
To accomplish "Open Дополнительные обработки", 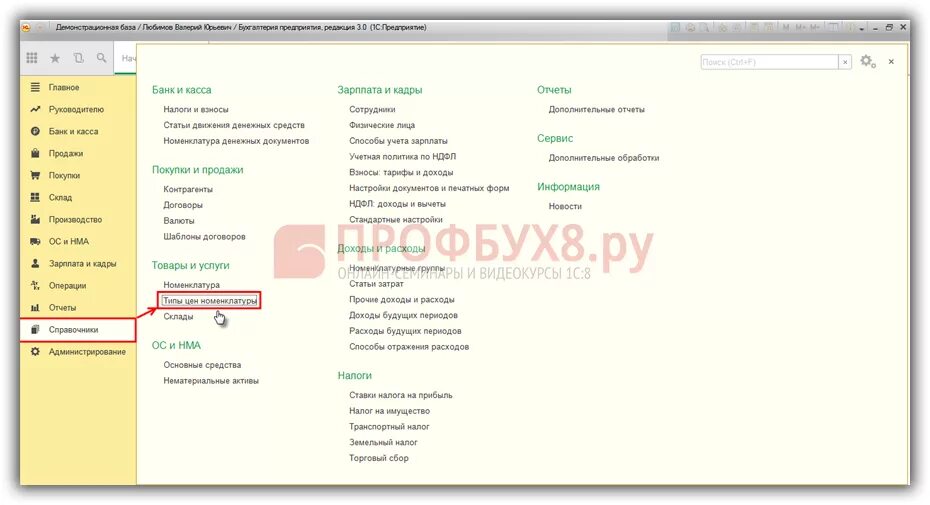I will (604, 158).
